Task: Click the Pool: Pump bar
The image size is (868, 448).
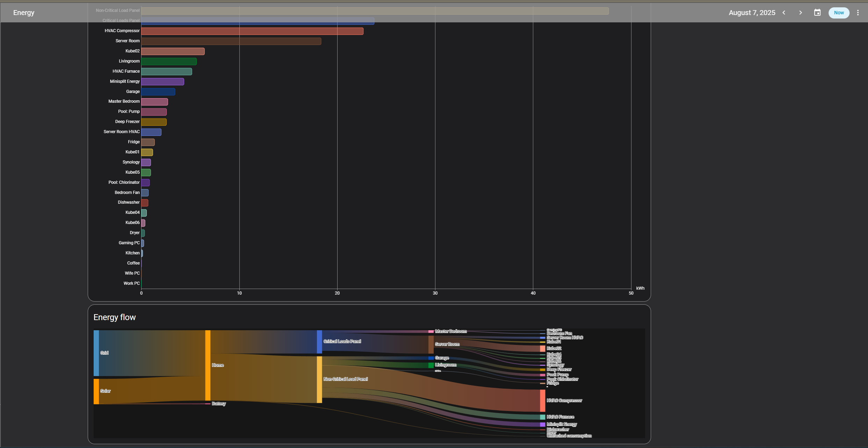Action: [x=154, y=112]
